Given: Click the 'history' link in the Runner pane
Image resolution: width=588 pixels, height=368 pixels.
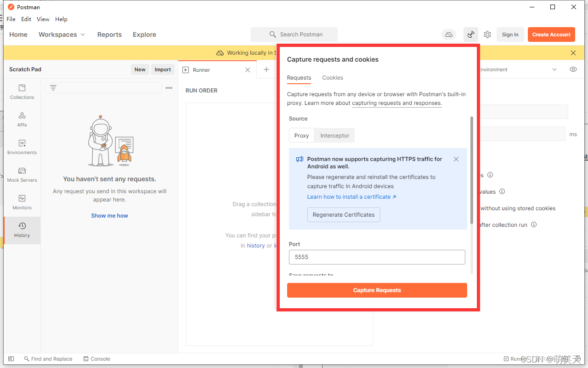Looking at the screenshot, I should [256, 246].
